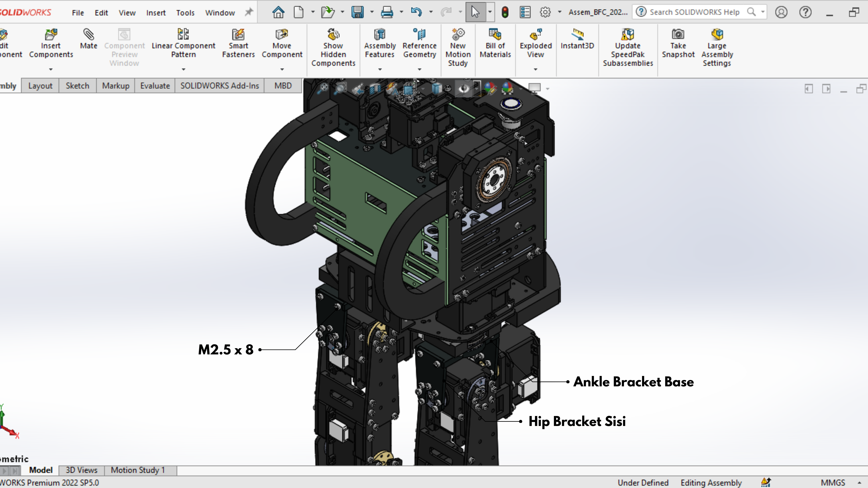
Task: Click Under Defined status text
Action: (643, 483)
